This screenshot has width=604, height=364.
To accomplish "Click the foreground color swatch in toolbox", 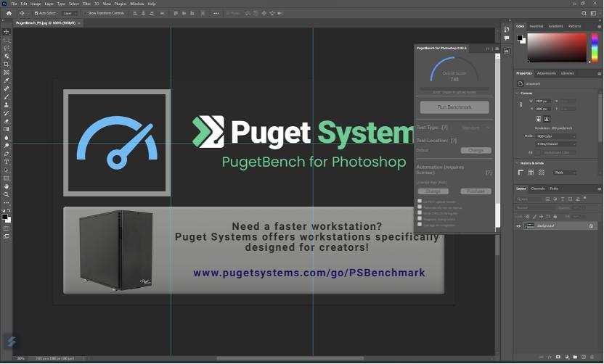I will coord(4,217).
